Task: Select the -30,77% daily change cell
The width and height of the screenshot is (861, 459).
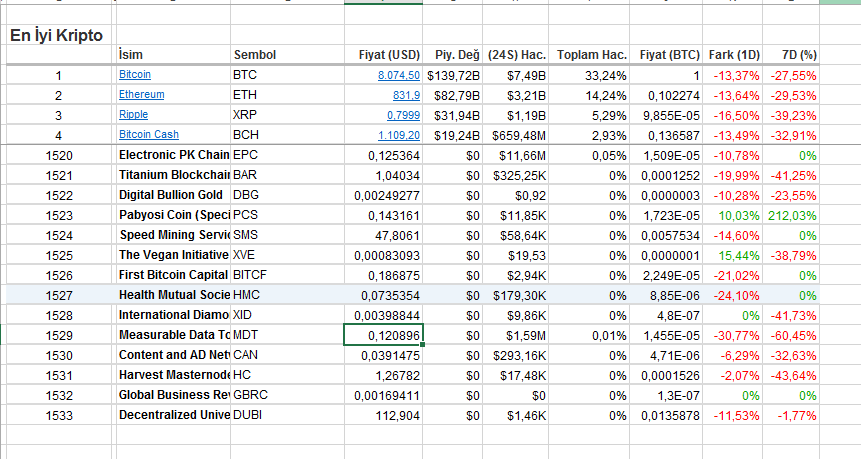Action: click(733, 335)
